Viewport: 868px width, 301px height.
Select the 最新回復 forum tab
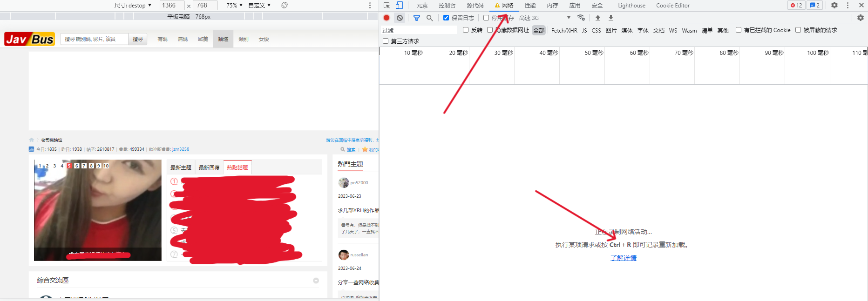click(209, 167)
